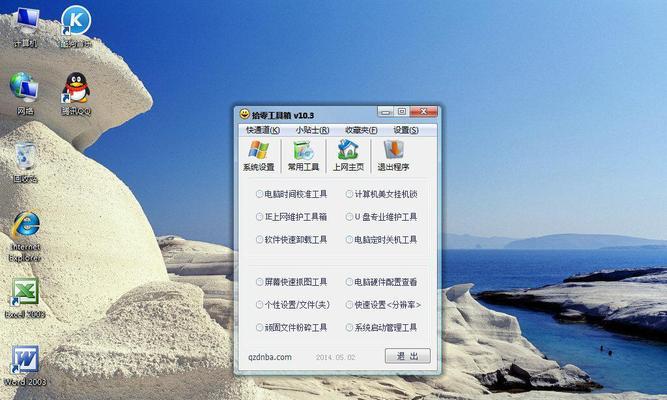Click the 退出 button
The height and width of the screenshot is (400, 667).
point(408,356)
